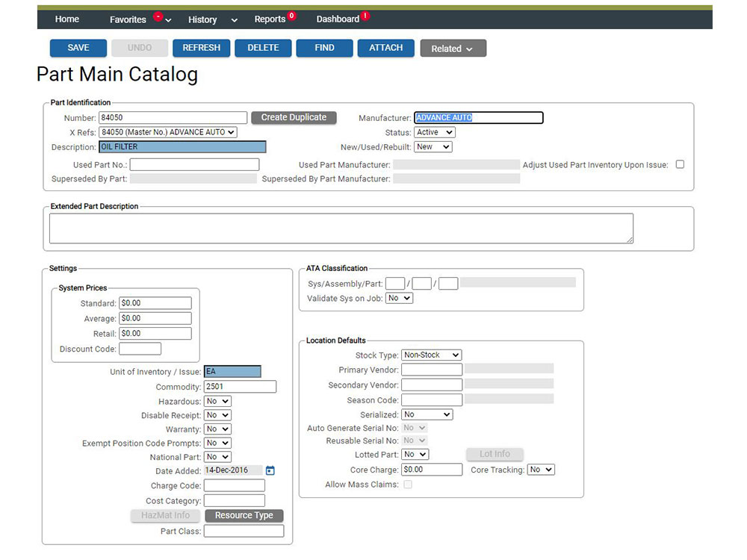Image resolution: width=747 pixels, height=560 pixels.
Task: Click the Create Duplicate button
Action: click(x=294, y=117)
